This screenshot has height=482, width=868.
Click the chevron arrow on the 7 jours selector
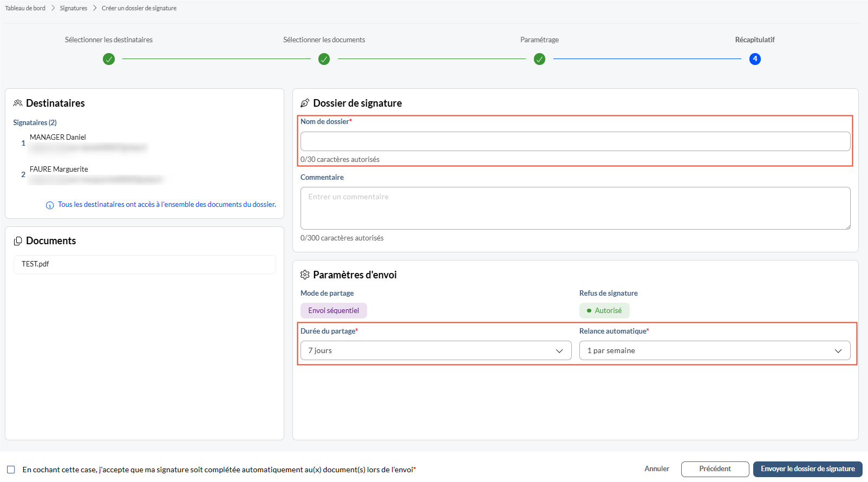point(559,351)
